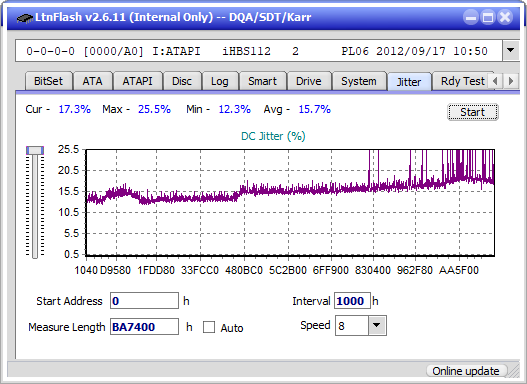This screenshot has width=527, height=384.
Task: Start the jitter measurement
Action: (x=473, y=112)
